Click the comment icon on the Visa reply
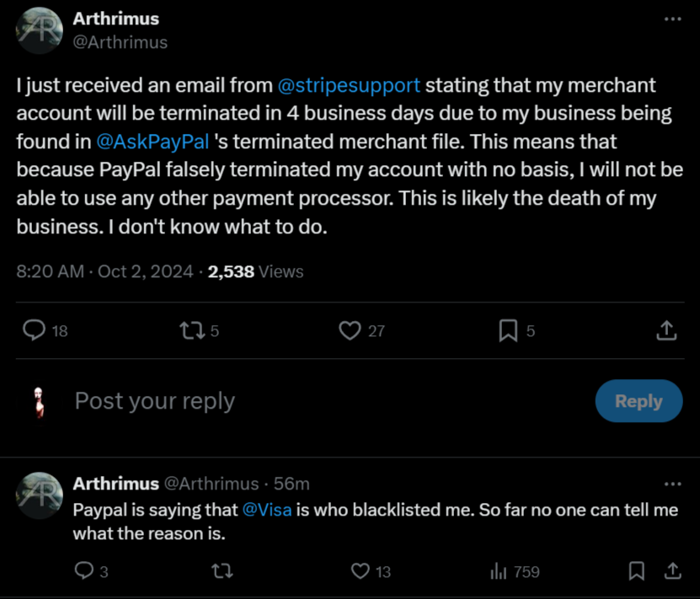 pos(84,572)
